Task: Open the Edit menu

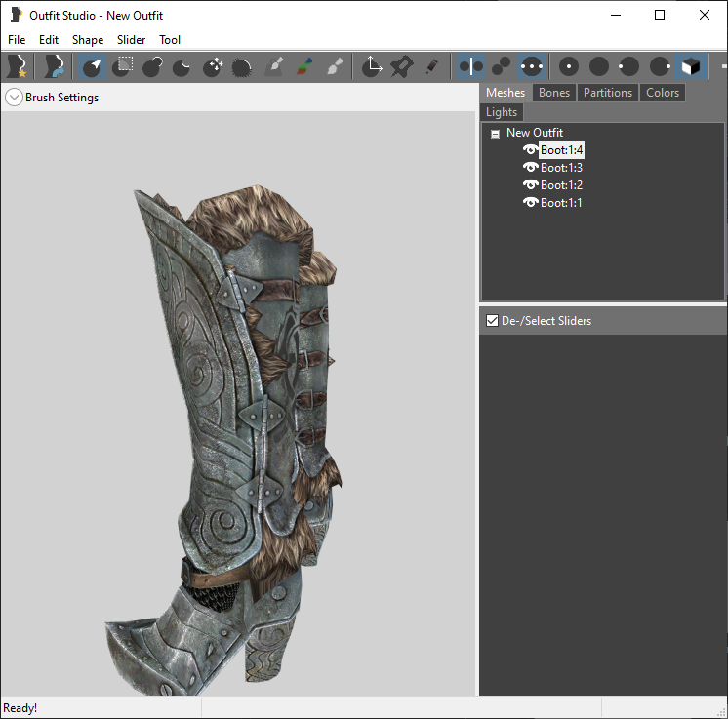Action: pyautogui.click(x=49, y=40)
